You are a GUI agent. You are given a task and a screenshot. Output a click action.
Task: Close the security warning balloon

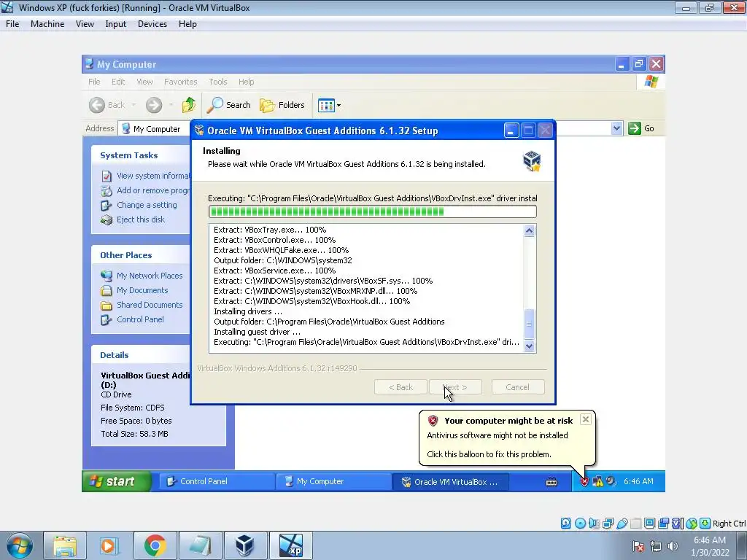pyautogui.click(x=586, y=419)
